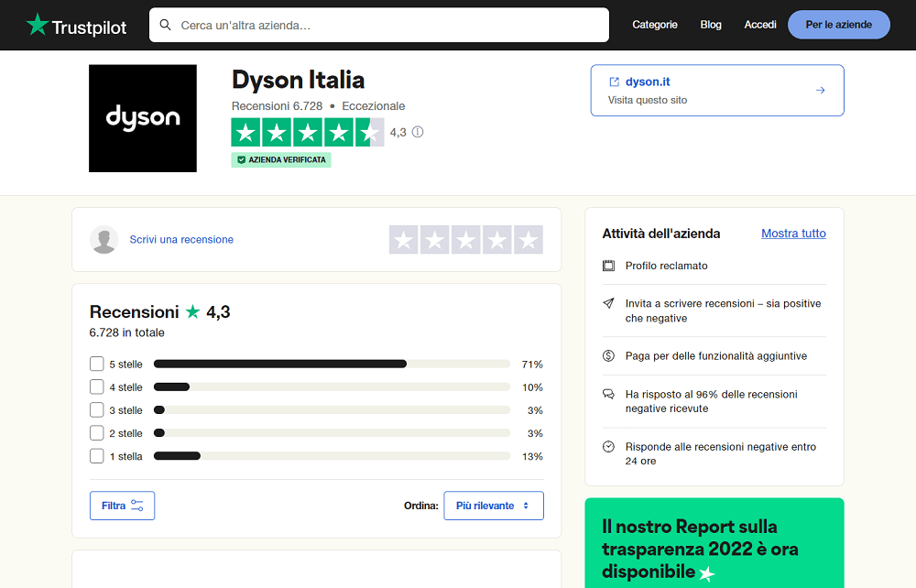Click Accedi to sign in
The image size is (916, 588).
pyautogui.click(x=760, y=25)
